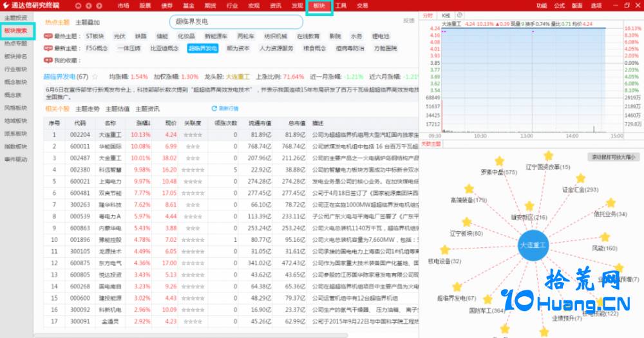Image resolution: width=644 pixels, height=338 pixels.
Task: Click the star above 证金汇金(293) node
Action: click(x=580, y=178)
